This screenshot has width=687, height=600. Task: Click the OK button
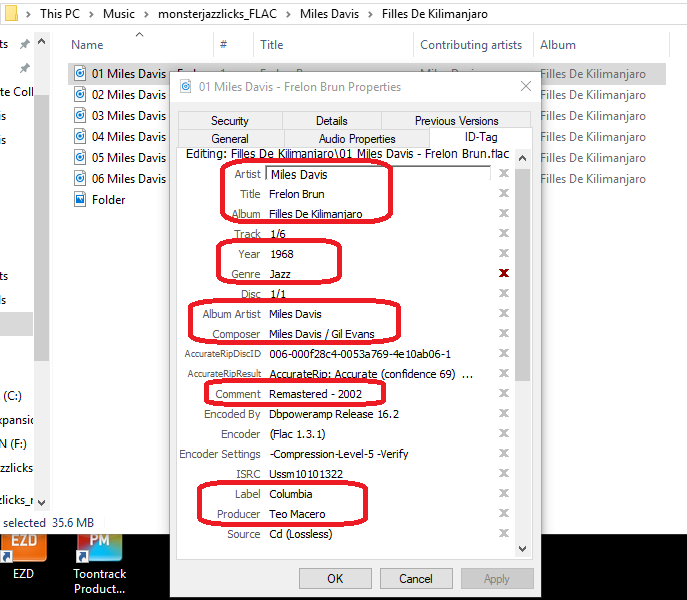pyautogui.click(x=335, y=578)
